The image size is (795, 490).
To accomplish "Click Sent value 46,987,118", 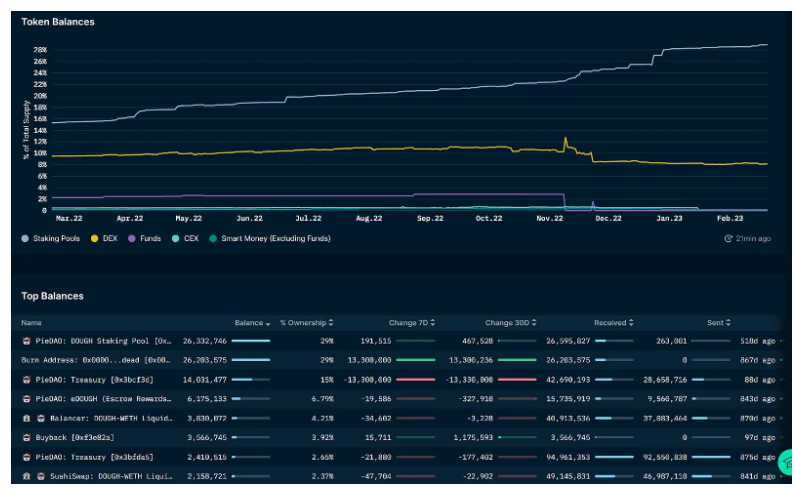I will click(665, 477).
